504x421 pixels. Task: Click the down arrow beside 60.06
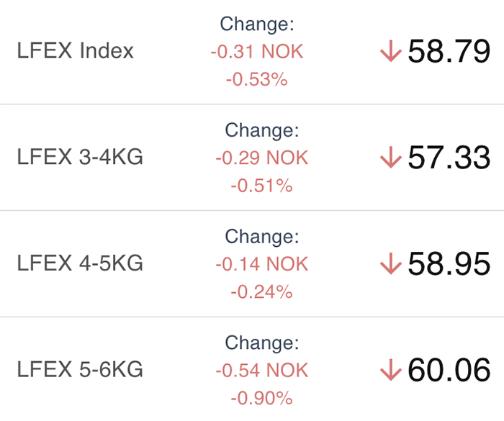pos(390,371)
